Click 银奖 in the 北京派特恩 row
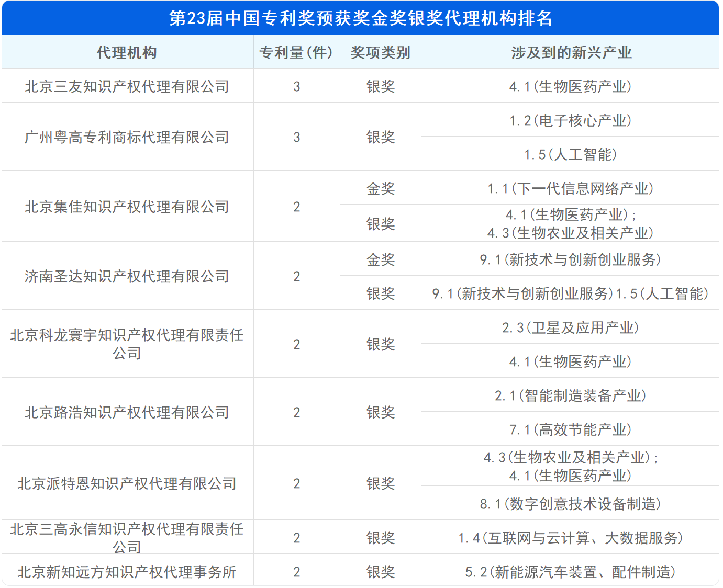The image size is (723, 588). tap(381, 483)
